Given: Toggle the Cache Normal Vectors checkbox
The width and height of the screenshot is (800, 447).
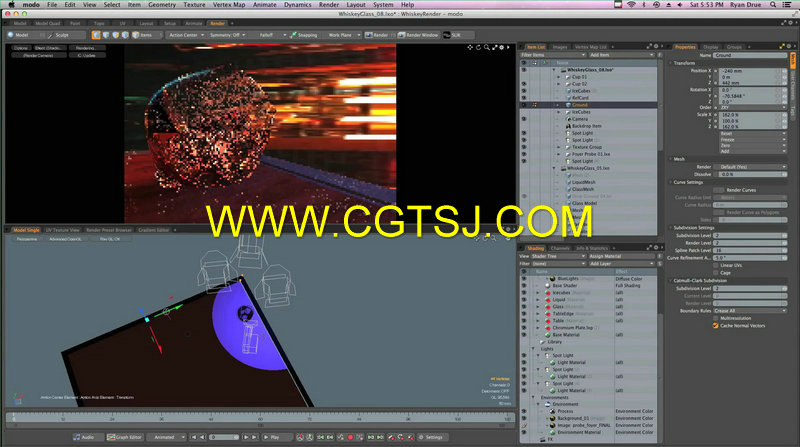Looking at the screenshot, I should click(716, 326).
